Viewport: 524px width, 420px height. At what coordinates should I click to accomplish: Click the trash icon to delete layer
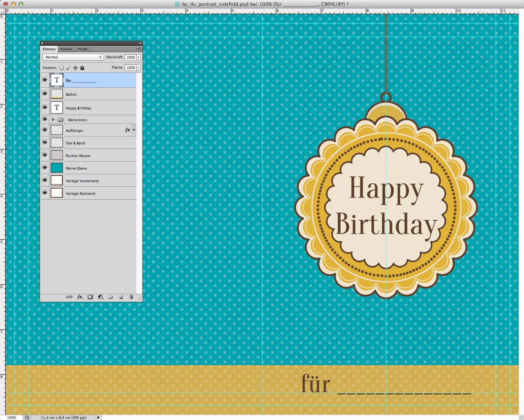pyautogui.click(x=131, y=297)
